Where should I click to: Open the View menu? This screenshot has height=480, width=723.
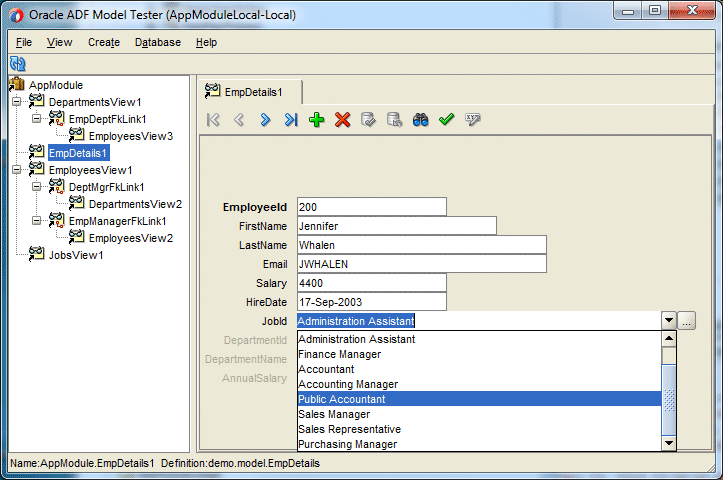(59, 42)
